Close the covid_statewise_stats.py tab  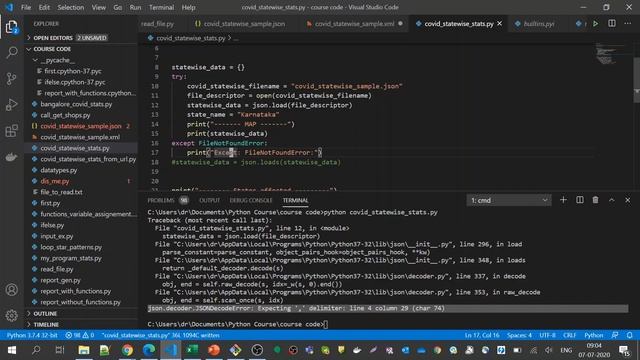(x=500, y=24)
